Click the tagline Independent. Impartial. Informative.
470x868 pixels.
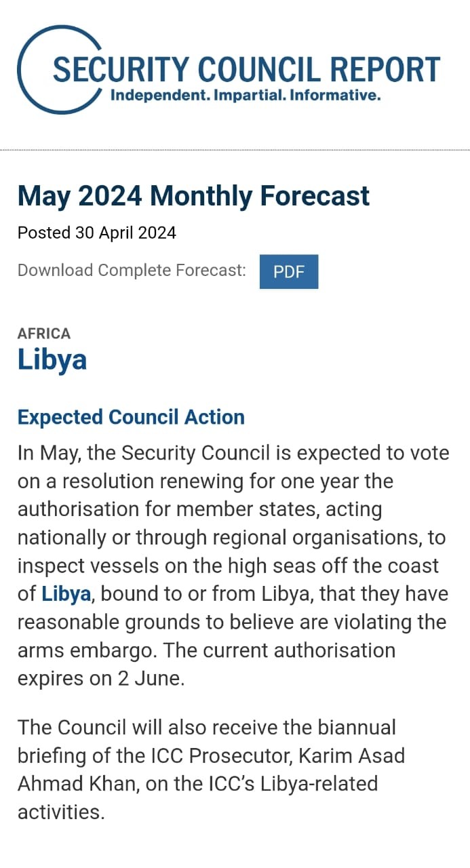245,96
